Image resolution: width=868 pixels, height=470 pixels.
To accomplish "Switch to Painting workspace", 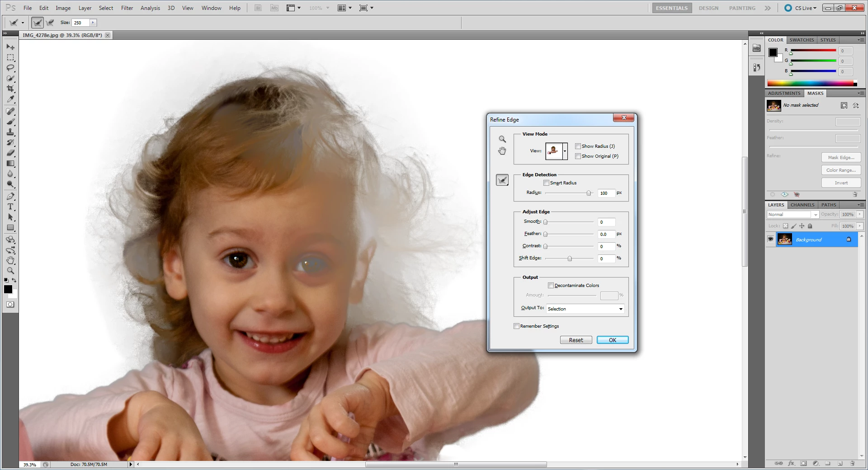I will (742, 8).
